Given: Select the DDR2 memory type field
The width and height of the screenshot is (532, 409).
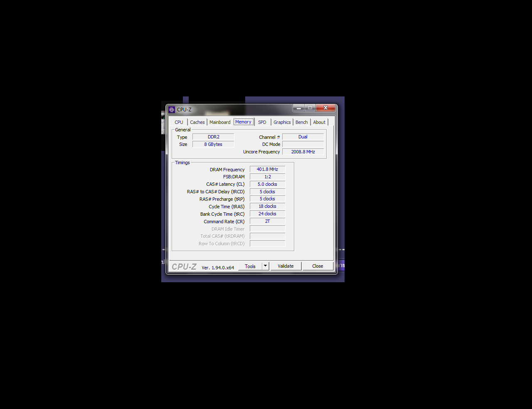Looking at the screenshot, I should pyautogui.click(x=214, y=137).
